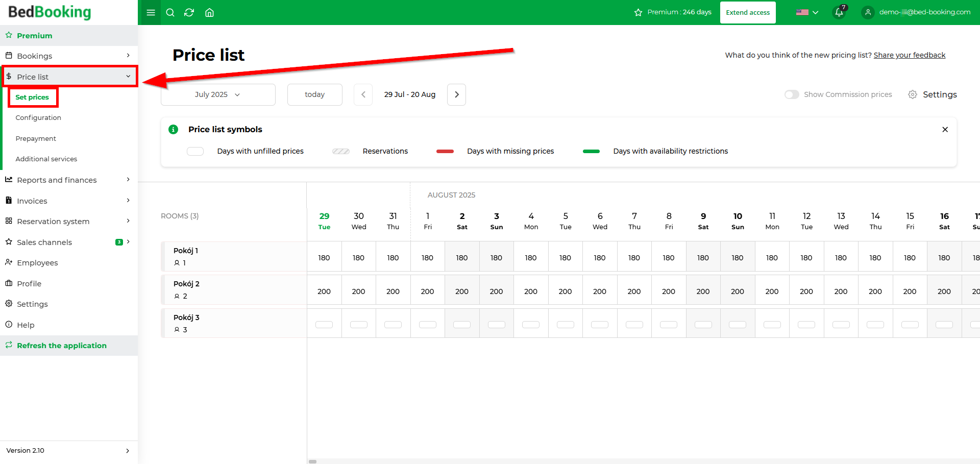
Task: Click the Bookings calendar icon in sidebar
Action: point(9,55)
